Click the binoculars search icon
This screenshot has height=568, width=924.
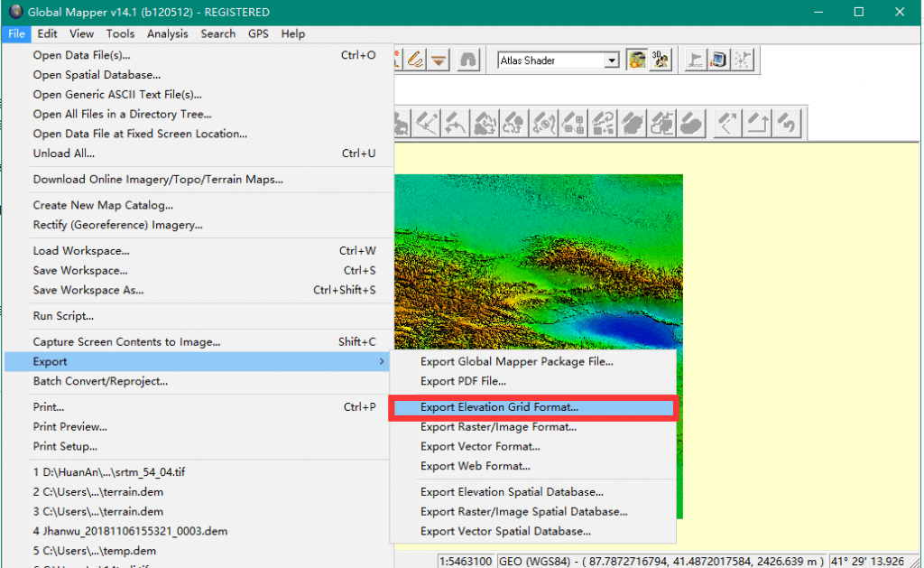click(x=467, y=61)
